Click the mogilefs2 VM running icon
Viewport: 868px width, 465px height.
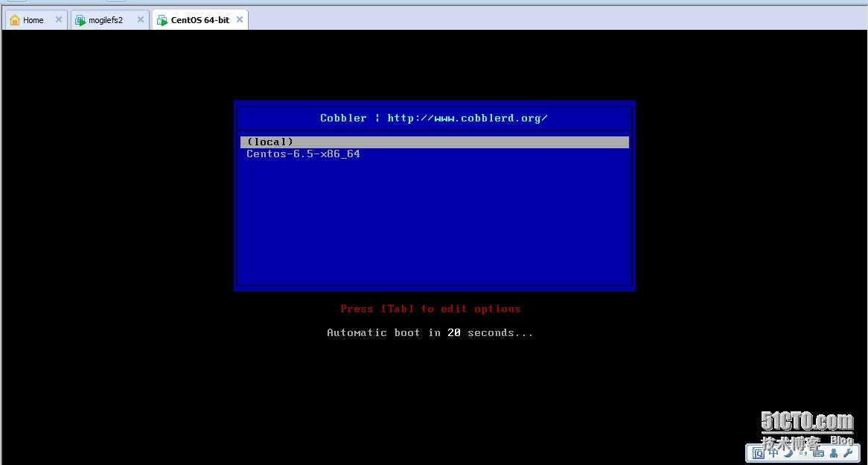[81, 21]
